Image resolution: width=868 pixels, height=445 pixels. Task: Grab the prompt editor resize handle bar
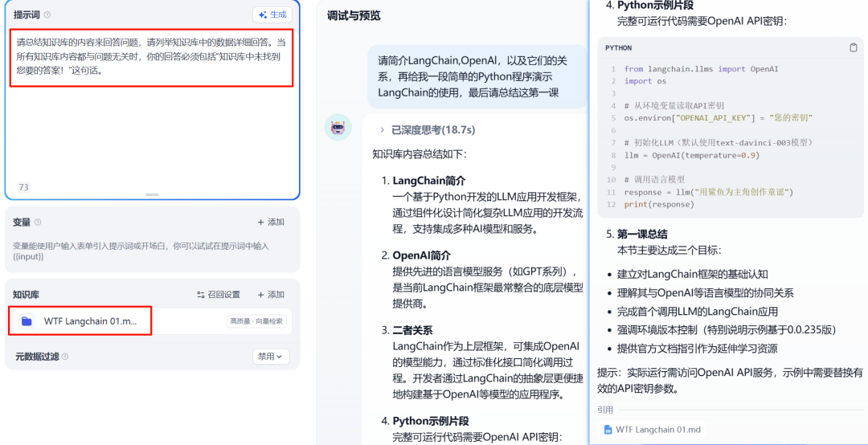[x=152, y=195]
